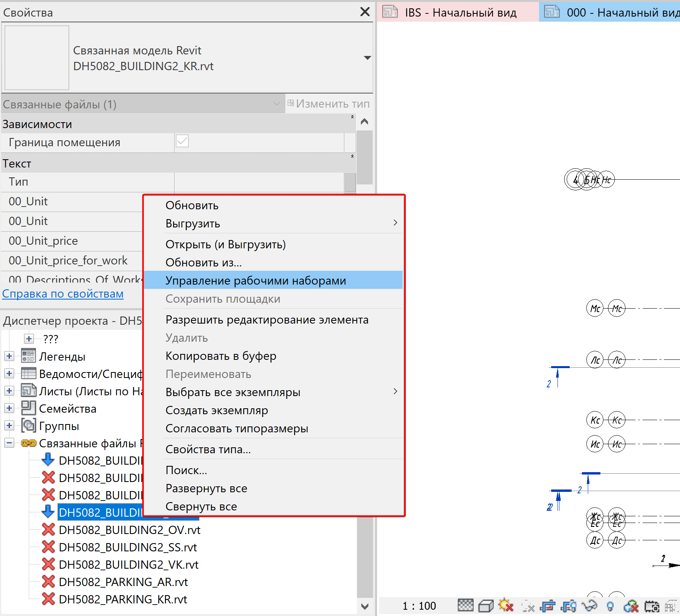Click project browser scrollbar down arrow
Screen dimensions: 680x616
pyautogui.click(x=365, y=606)
